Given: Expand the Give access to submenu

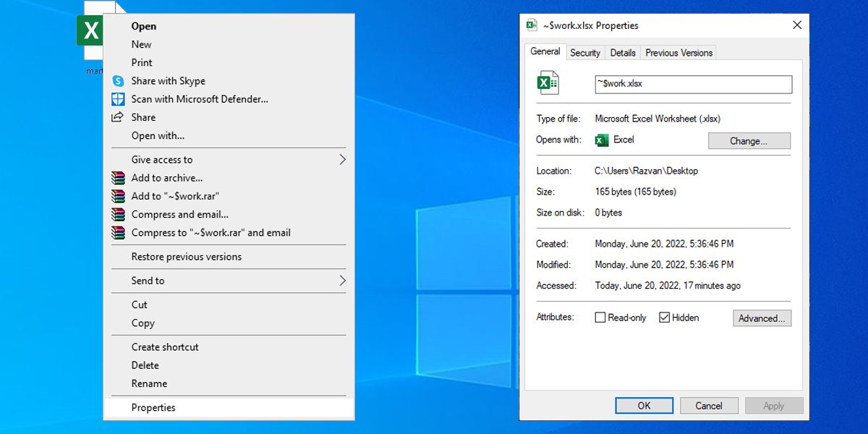Looking at the screenshot, I should pos(342,160).
